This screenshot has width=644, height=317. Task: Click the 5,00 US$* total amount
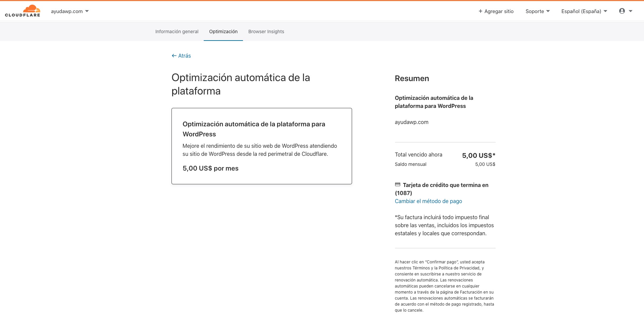click(478, 155)
